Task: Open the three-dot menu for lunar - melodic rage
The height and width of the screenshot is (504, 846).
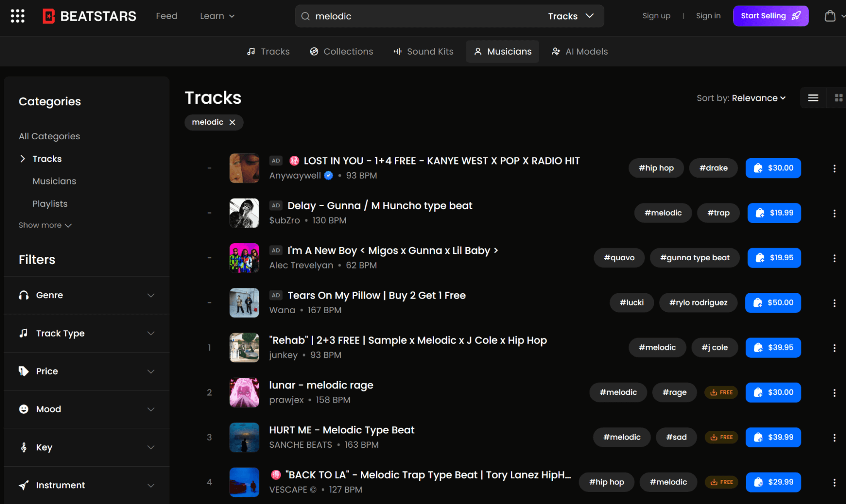Action: pos(834,393)
